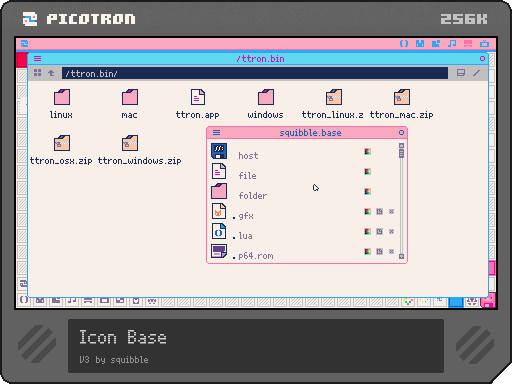
Task: Click the folder icon in squibble.base
Action: click(219, 191)
